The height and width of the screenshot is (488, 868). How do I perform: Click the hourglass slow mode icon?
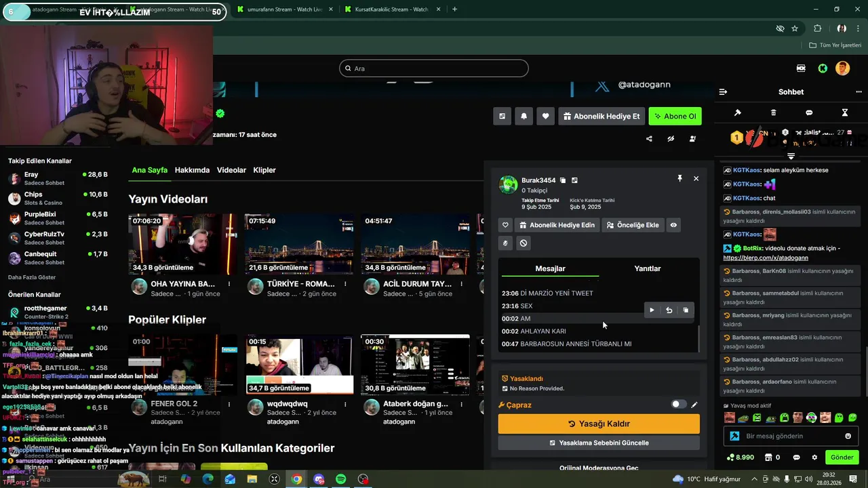[845, 113]
